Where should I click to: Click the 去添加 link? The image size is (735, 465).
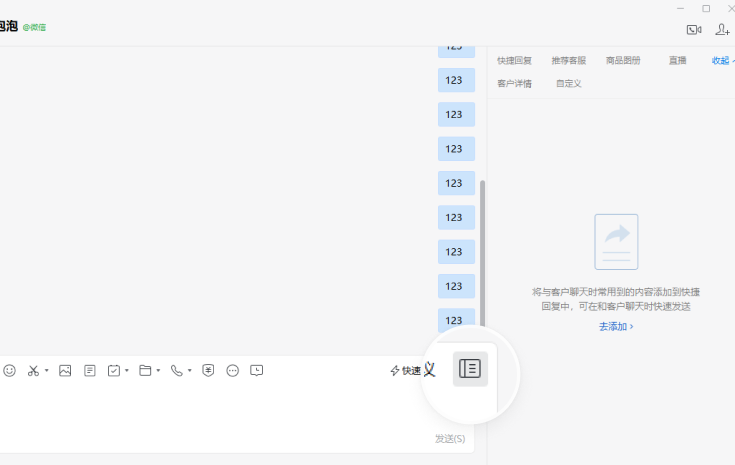coord(615,327)
